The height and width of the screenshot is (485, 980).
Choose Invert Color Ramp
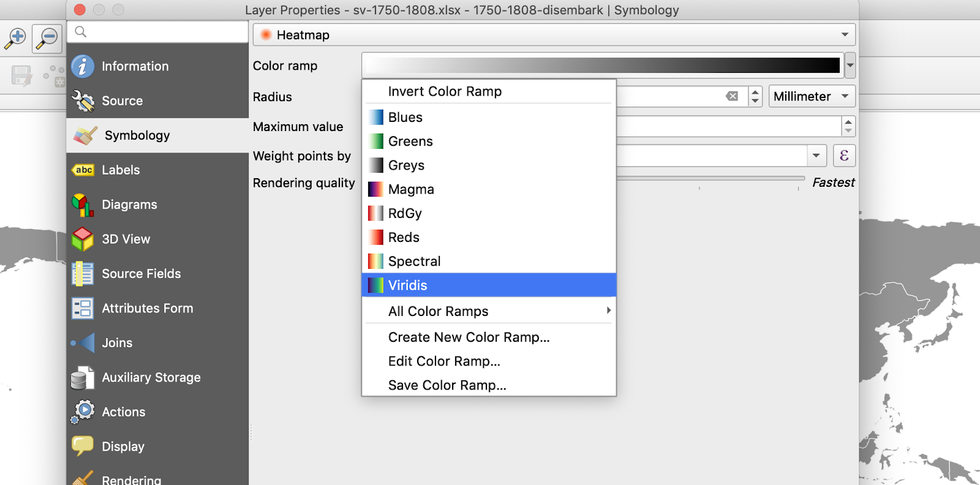(x=489, y=91)
